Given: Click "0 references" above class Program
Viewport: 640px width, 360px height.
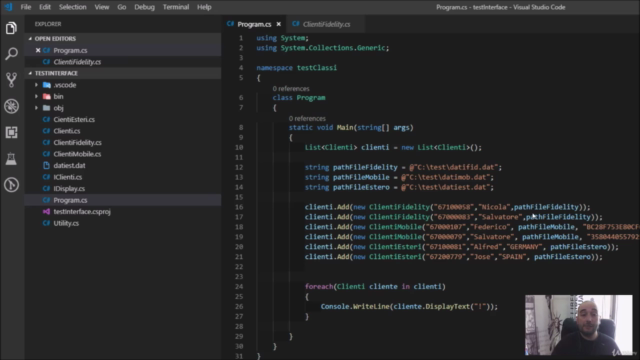Looking at the screenshot, I should (x=291, y=89).
